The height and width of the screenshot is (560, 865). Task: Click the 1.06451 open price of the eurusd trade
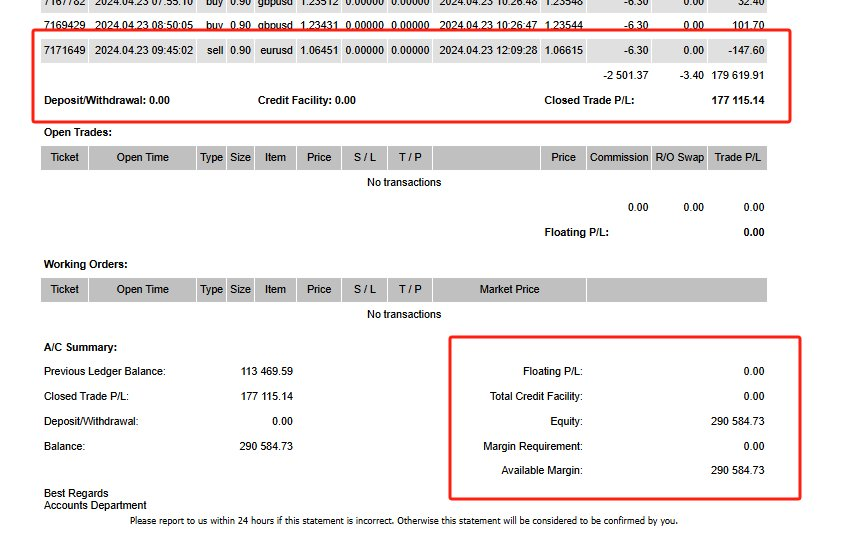coord(319,50)
